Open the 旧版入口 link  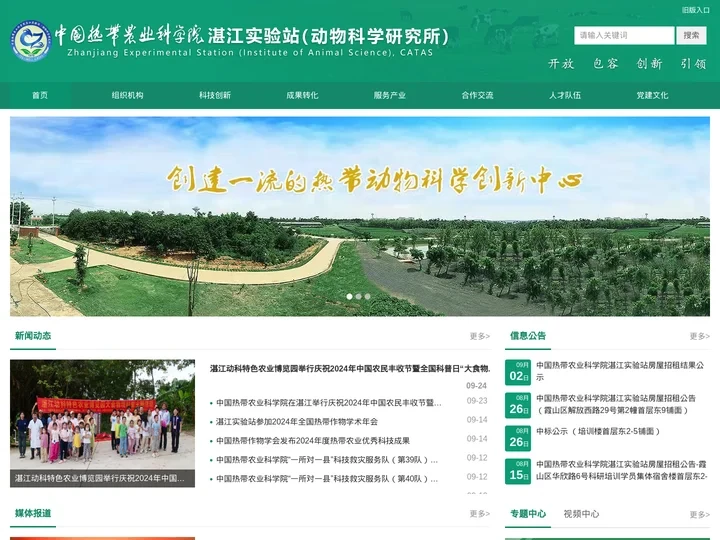[695, 10]
